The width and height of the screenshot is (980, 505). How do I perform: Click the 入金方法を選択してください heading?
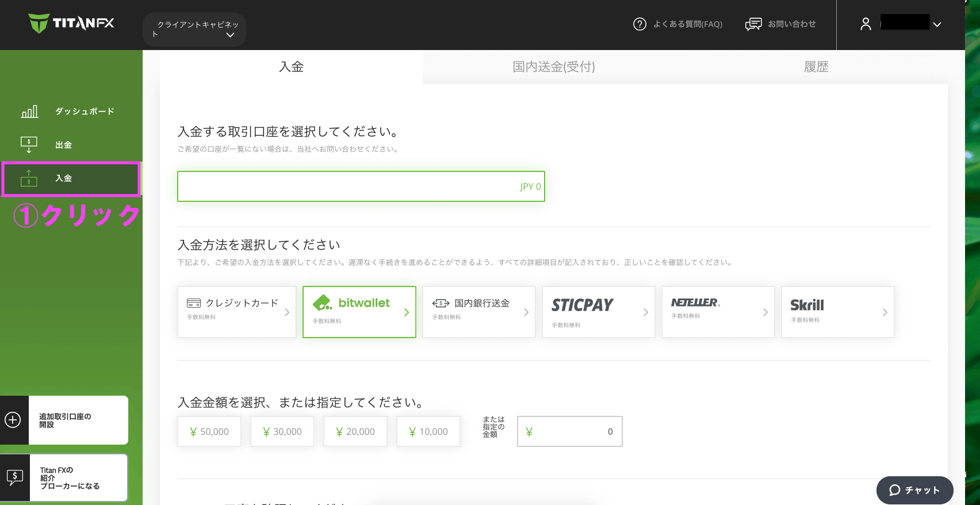pyautogui.click(x=259, y=245)
